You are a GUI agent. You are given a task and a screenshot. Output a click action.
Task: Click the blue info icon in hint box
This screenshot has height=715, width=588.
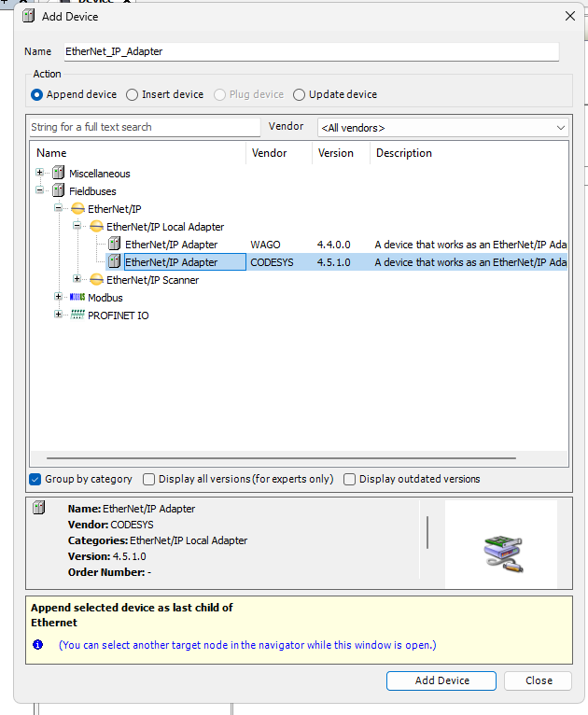tap(38, 644)
